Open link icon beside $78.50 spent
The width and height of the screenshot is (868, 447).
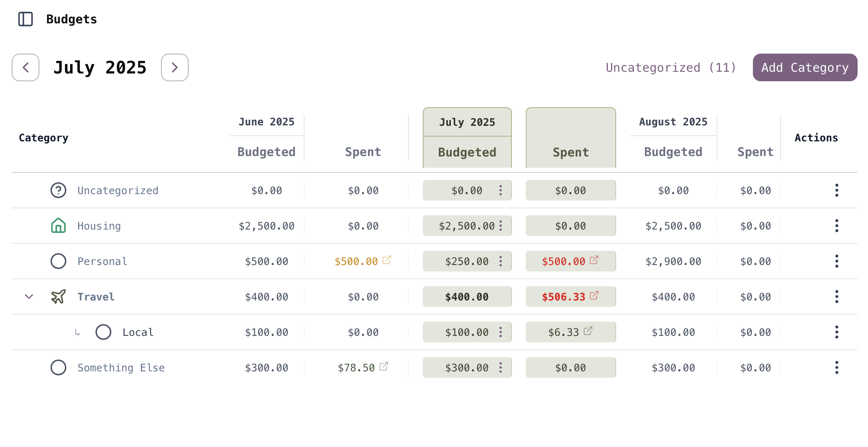tap(384, 367)
